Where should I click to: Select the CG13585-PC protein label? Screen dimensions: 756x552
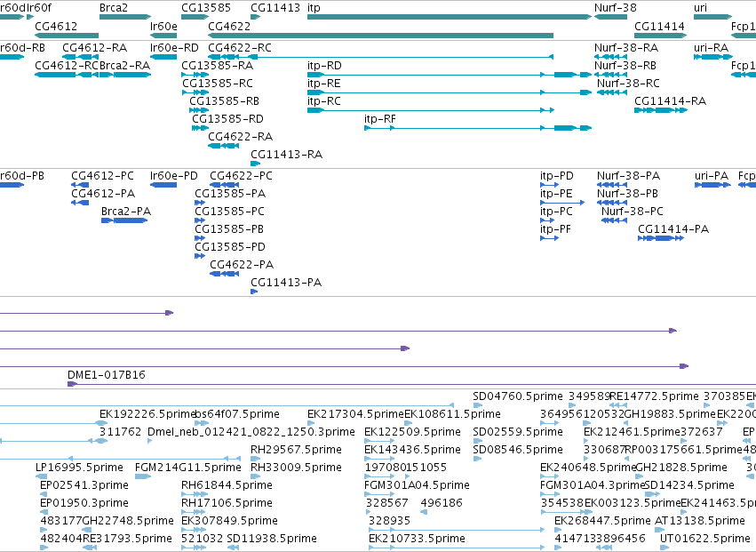point(229,212)
